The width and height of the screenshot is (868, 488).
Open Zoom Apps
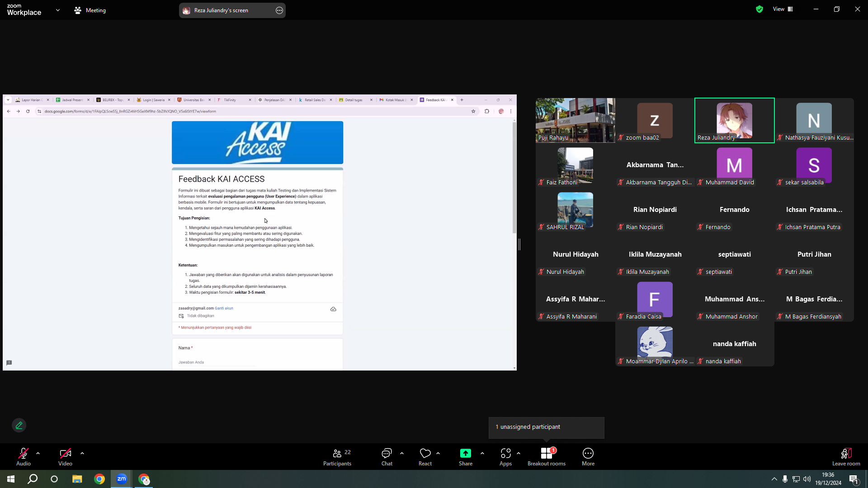pyautogui.click(x=505, y=457)
